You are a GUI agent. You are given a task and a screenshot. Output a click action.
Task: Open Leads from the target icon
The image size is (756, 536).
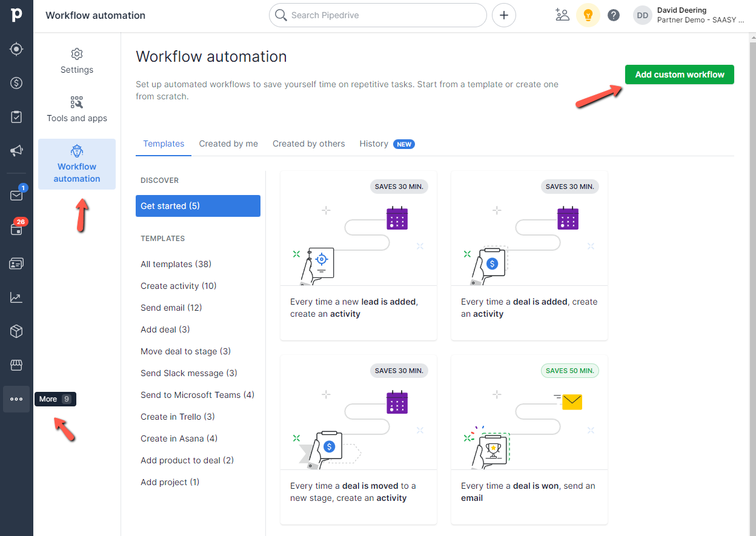point(16,49)
